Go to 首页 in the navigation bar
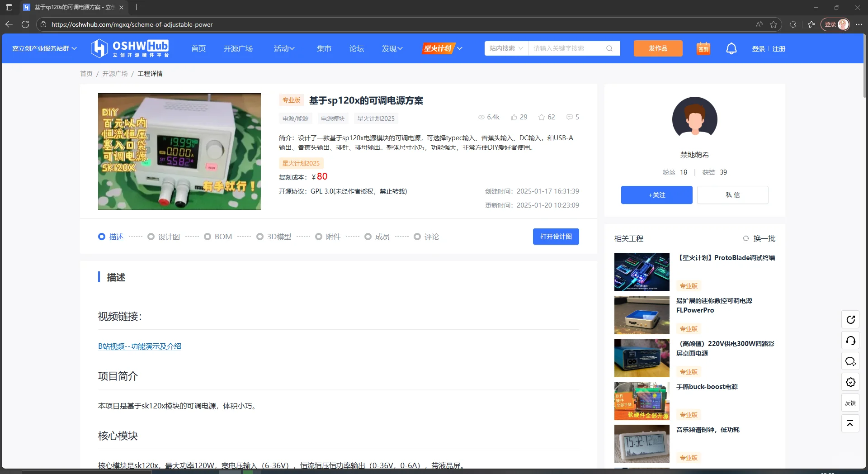 (198, 48)
